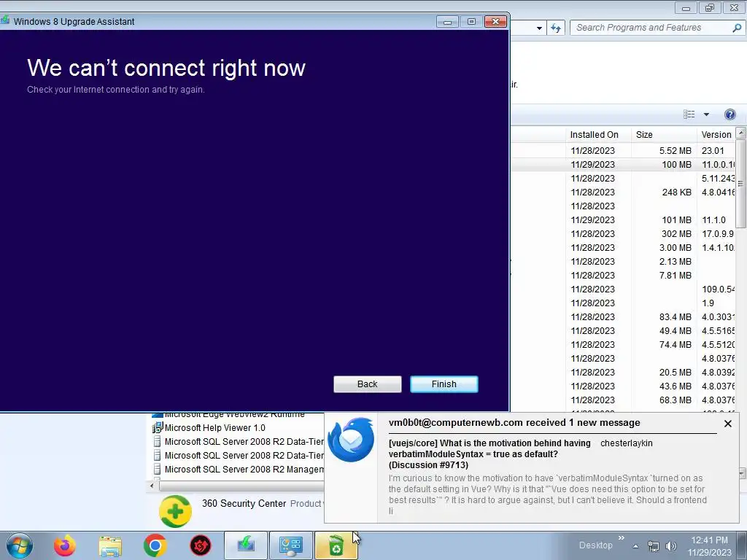Viewport: 747px width, 560px height.
Task: Launch Google Chrome from the taskbar
Action: click(155, 545)
